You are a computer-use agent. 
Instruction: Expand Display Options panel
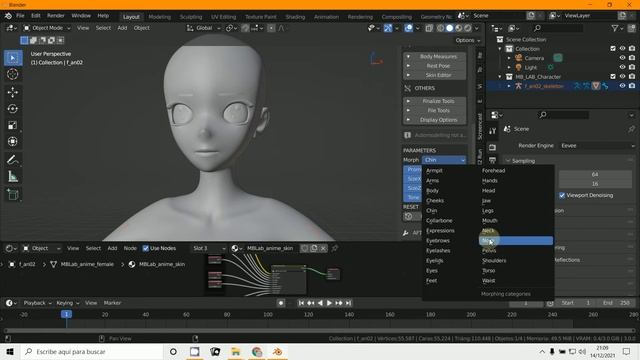point(435,120)
